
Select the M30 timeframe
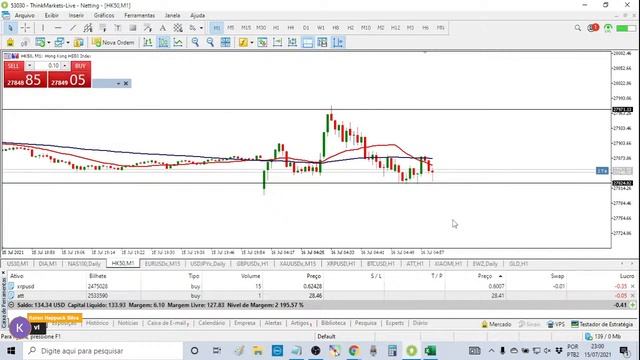261,28
